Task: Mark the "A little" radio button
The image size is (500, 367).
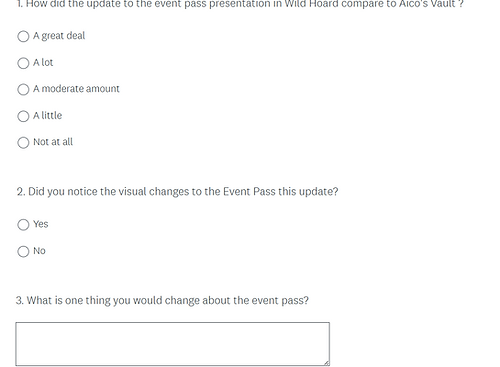Action: [23, 116]
